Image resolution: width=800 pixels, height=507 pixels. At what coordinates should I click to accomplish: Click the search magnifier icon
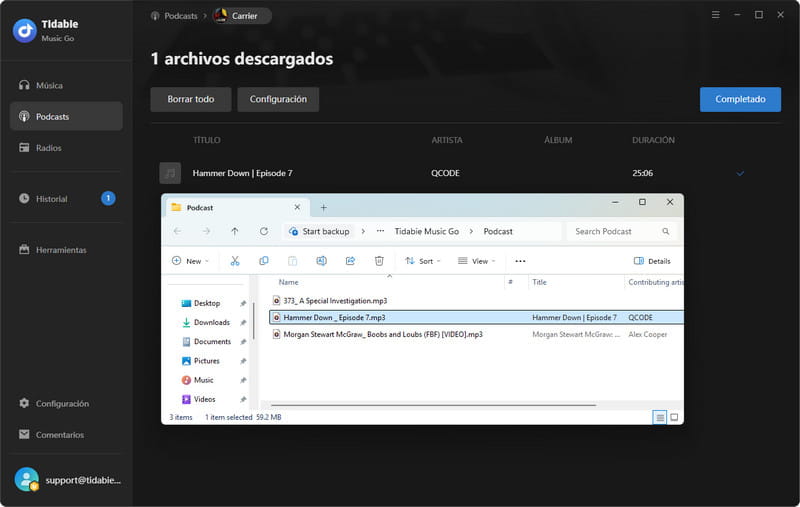665,231
